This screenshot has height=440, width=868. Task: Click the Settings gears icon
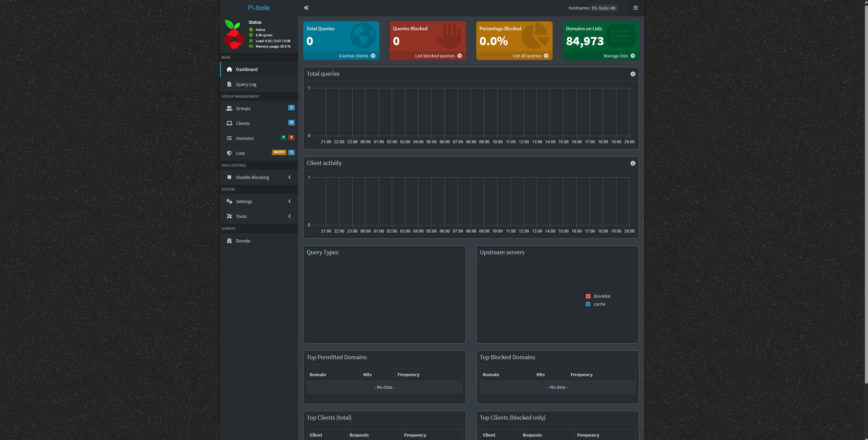pos(229,201)
